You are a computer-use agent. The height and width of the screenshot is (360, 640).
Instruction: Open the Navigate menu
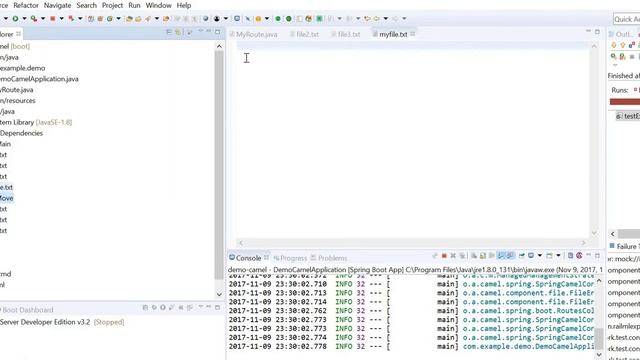pyautogui.click(x=57, y=5)
